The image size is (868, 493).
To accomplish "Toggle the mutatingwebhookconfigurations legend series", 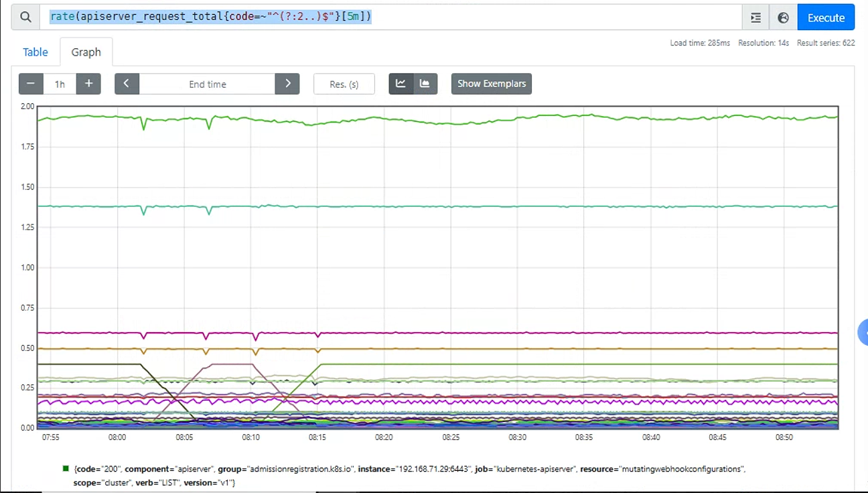I will (409, 476).
